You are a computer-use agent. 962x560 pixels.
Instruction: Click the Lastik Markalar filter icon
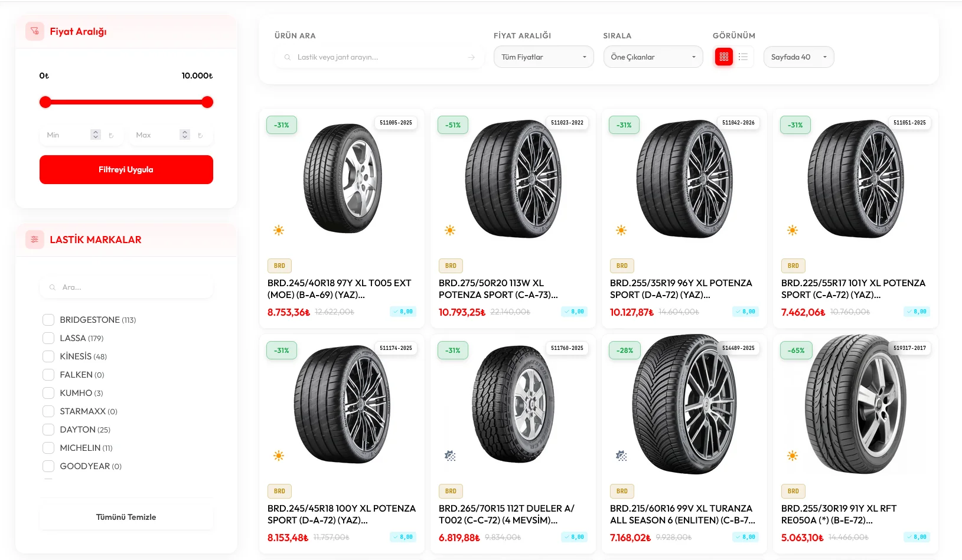(35, 240)
